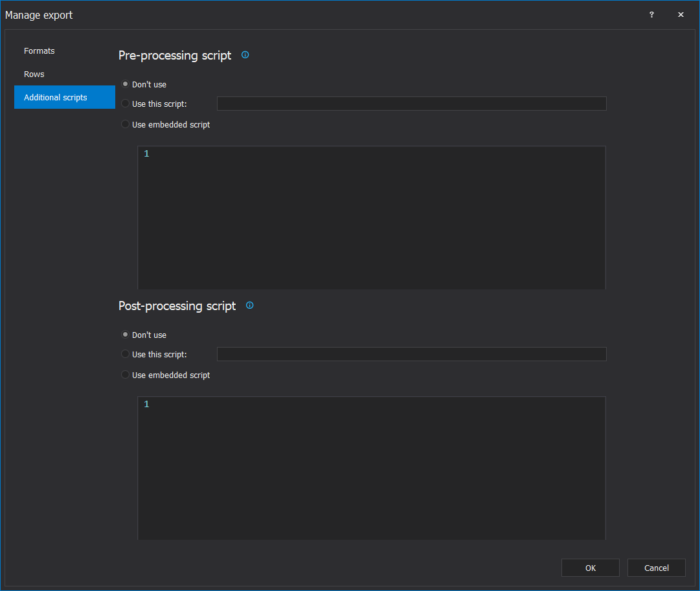Click inside Post-processing embedded script editor
This screenshot has height=591, width=700.
[x=372, y=468]
